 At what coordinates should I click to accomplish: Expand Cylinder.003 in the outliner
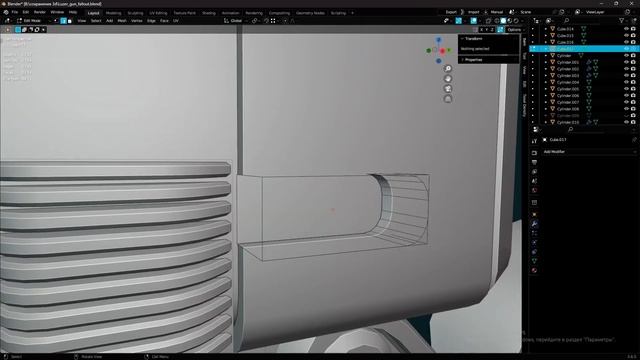coord(546,76)
